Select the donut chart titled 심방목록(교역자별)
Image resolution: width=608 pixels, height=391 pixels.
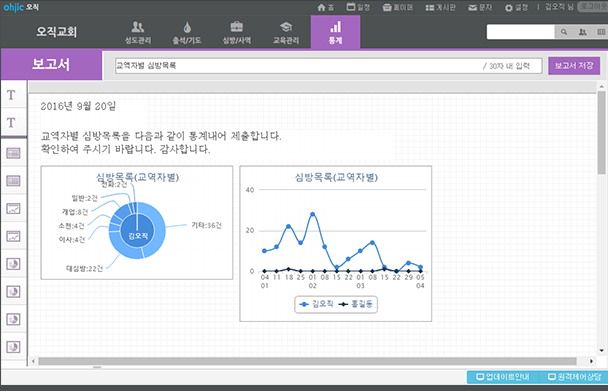[137, 223]
